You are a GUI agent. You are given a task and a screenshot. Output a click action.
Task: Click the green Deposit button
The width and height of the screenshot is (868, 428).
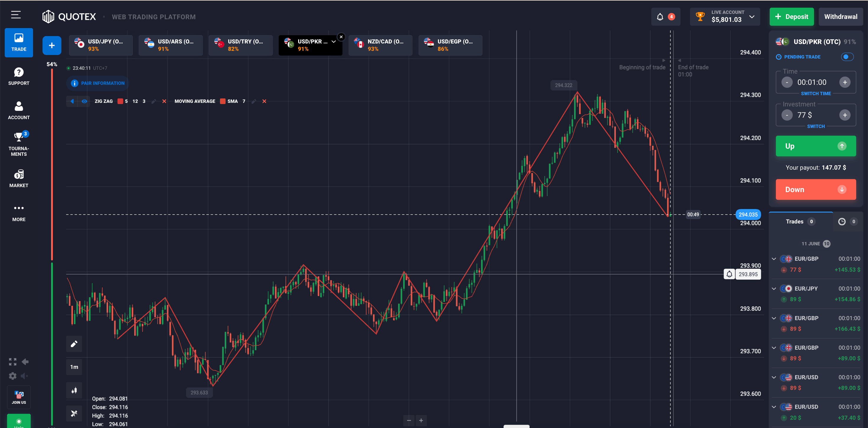(792, 17)
